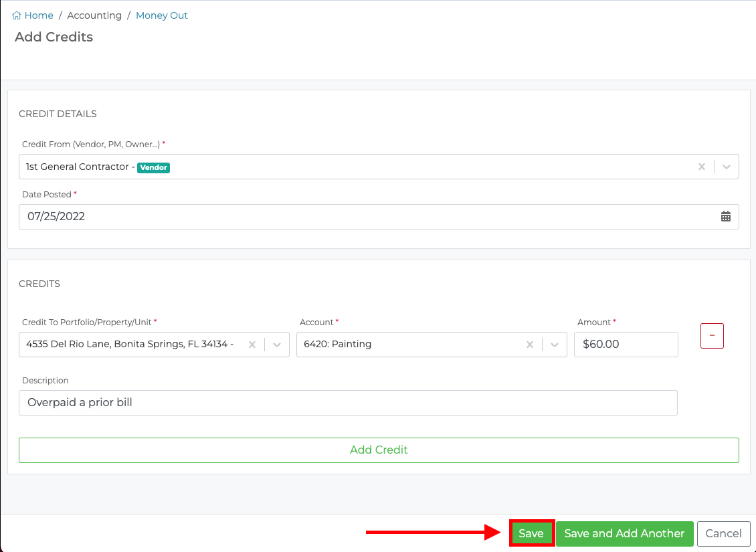This screenshot has width=756, height=552.
Task: Open the Money Out breadcrumb link
Action: pyautogui.click(x=161, y=15)
